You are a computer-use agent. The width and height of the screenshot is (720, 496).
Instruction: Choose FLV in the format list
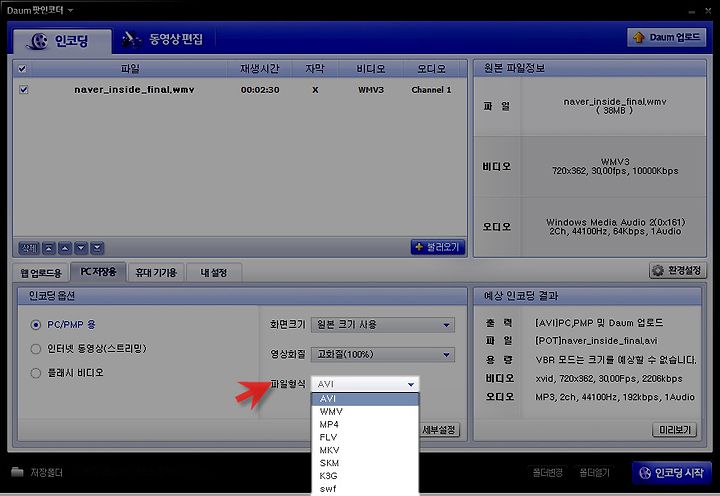(365, 437)
